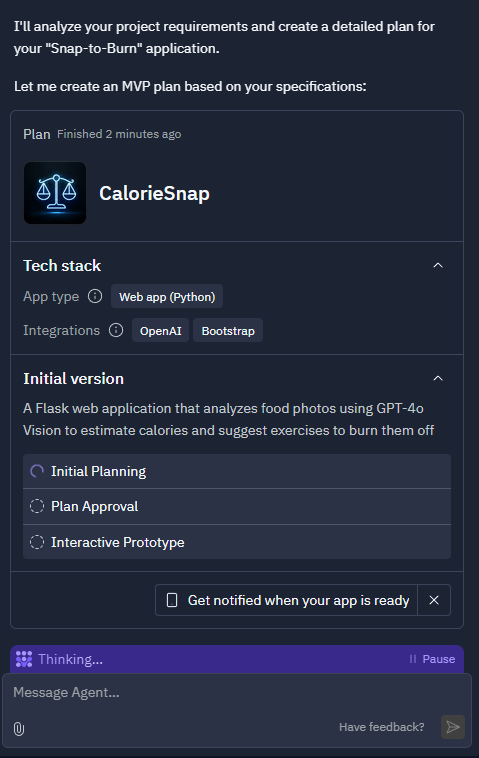479x758 pixels.
Task: Select the Bootstrap integration tag
Action: [228, 331]
